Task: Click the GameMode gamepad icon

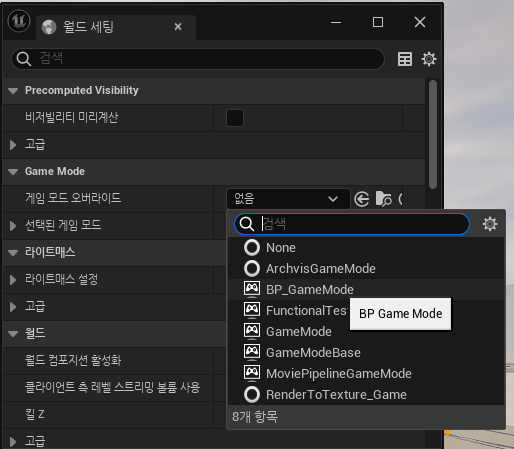Action: pyautogui.click(x=252, y=331)
